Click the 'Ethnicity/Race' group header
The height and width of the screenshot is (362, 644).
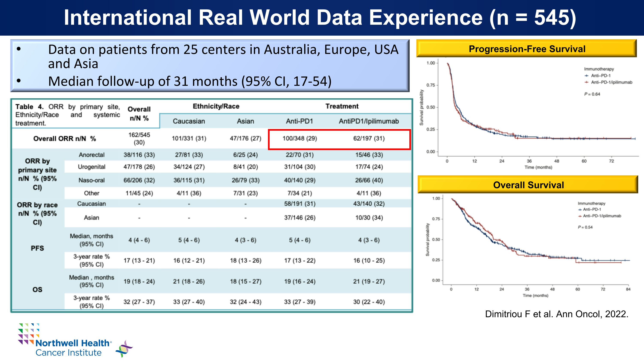click(x=216, y=106)
